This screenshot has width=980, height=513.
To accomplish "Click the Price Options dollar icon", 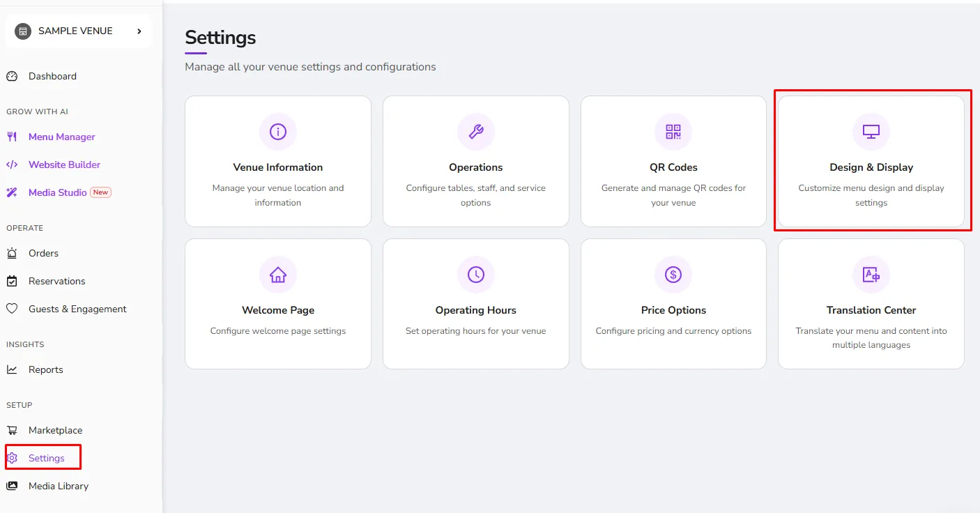I will click(673, 275).
